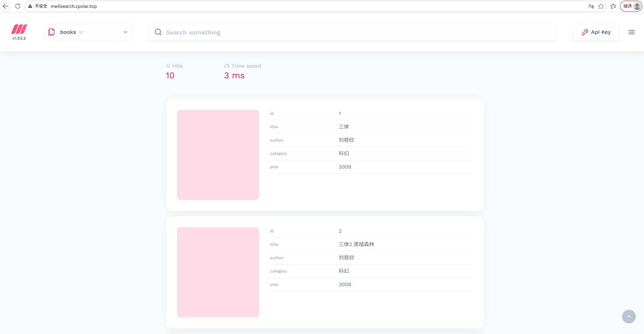644x334 pixels.
Task: Open the browser favorites list icon
Action: (613, 6)
